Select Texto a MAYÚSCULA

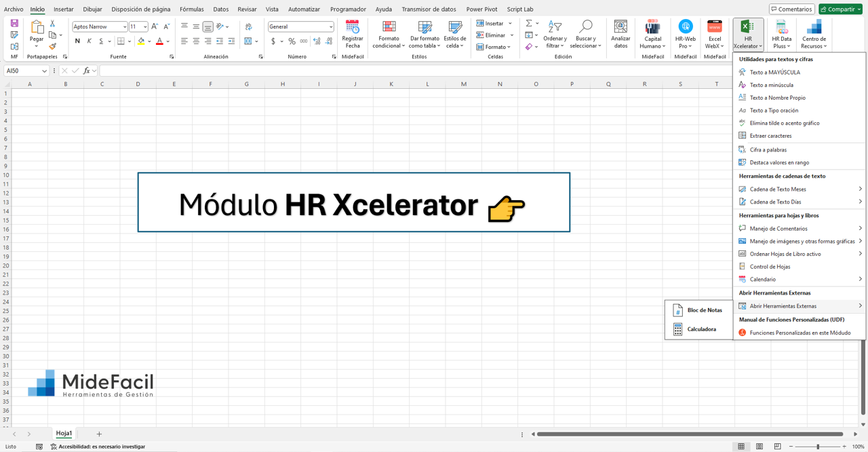pyautogui.click(x=775, y=72)
